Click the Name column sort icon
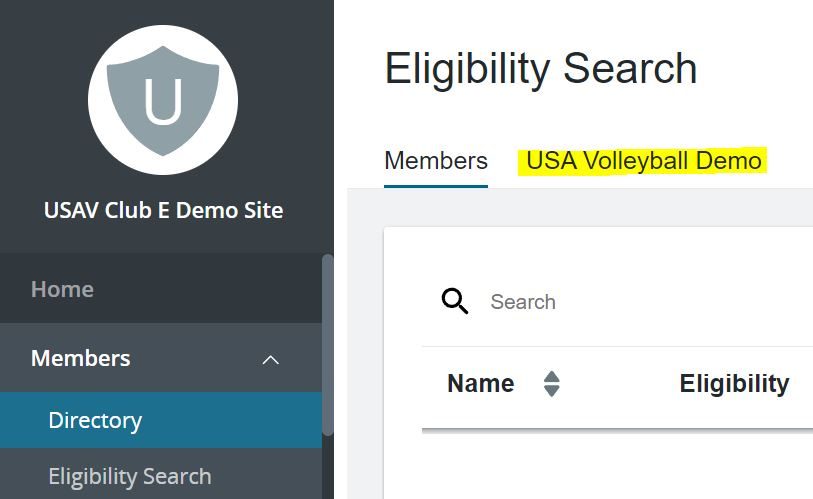This screenshot has height=499, width=813. click(551, 384)
